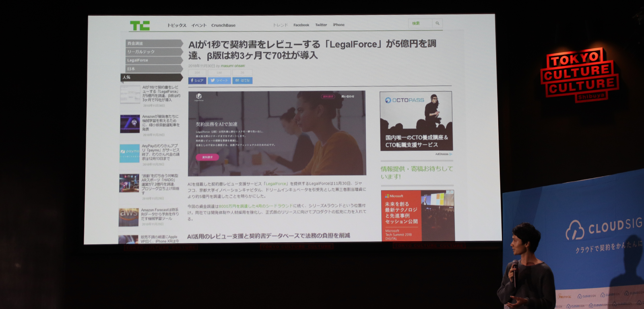
Task: Select the Facebook trend link
Action: point(301,25)
